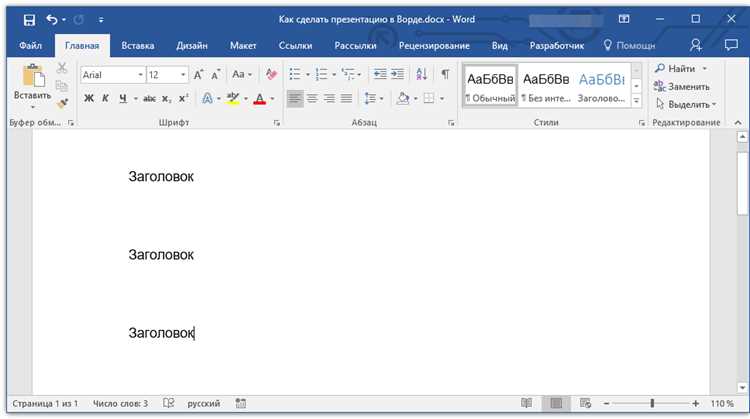750x419 pixels.
Task: Click the Помощн search box
Action: 629,45
